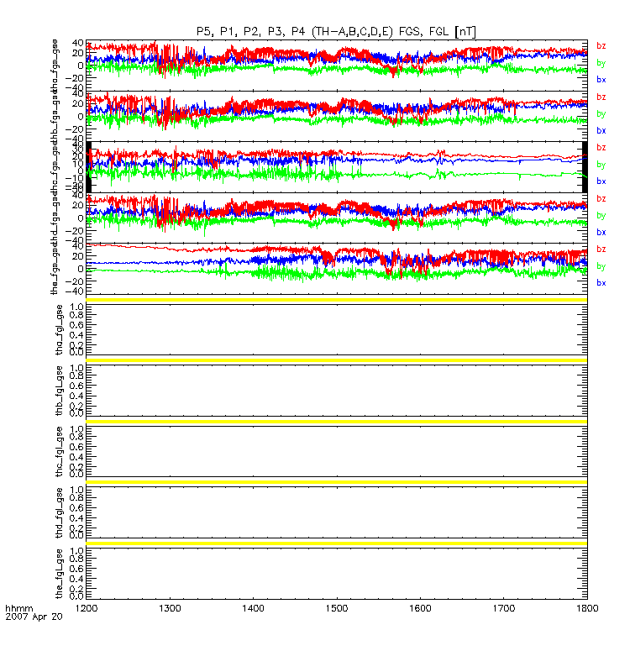Screen dimensions: 630x672
Task: Click the 0.8 tick of the thd_fgl_gse panel
Action: 76,497
